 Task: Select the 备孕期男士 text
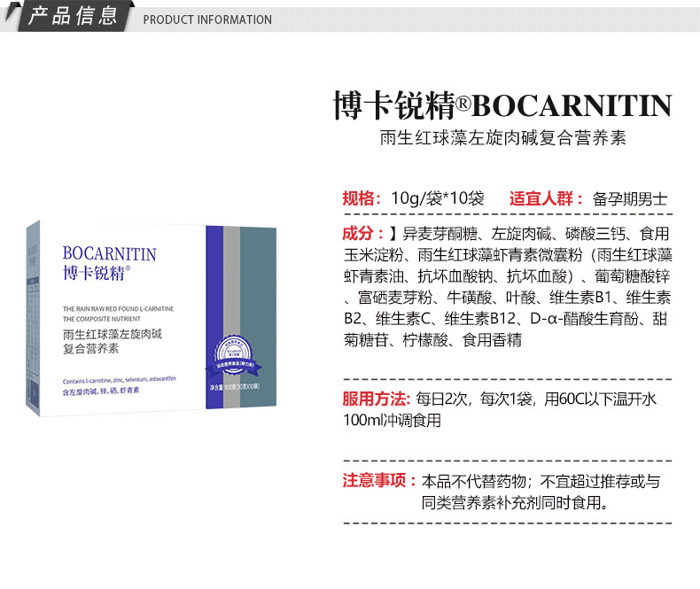[x=630, y=198]
